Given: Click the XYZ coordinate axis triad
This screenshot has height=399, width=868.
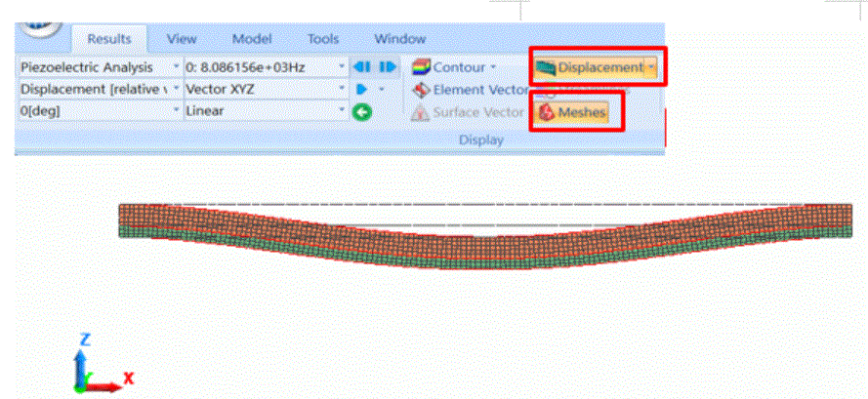Looking at the screenshot, I should click(x=93, y=367).
